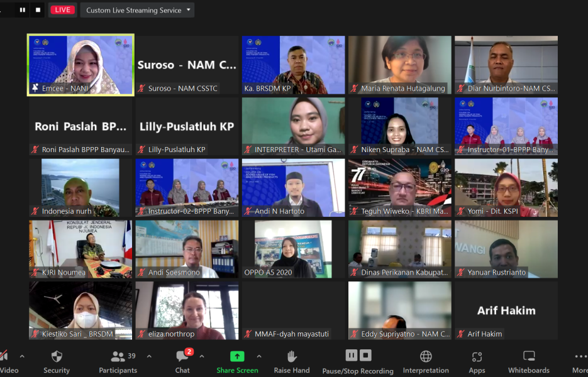The width and height of the screenshot is (588, 377).
Task: Stop the recording using top-left square
Action: pyautogui.click(x=38, y=10)
